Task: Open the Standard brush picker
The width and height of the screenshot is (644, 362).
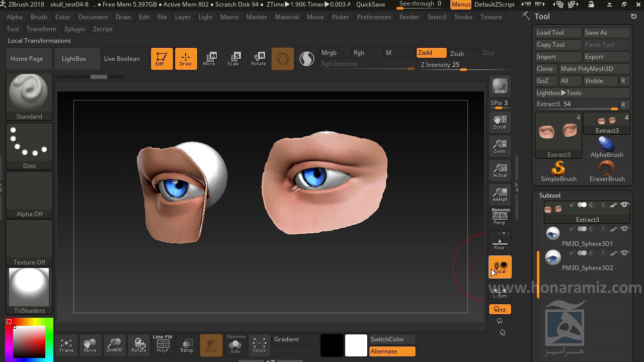Action: (x=29, y=97)
